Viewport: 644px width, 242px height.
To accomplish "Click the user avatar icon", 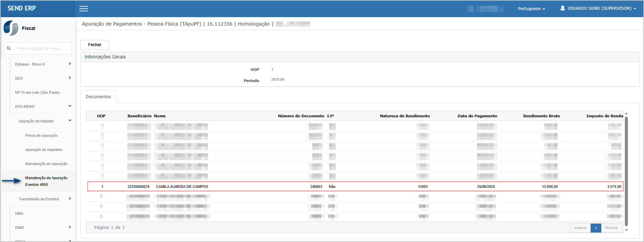I will click(562, 8).
